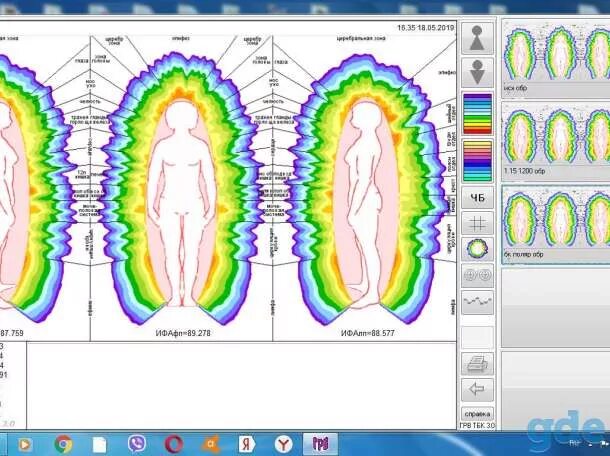Click the ИФАпп=88.577 value
The image size is (610, 456).
click(368, 333)
